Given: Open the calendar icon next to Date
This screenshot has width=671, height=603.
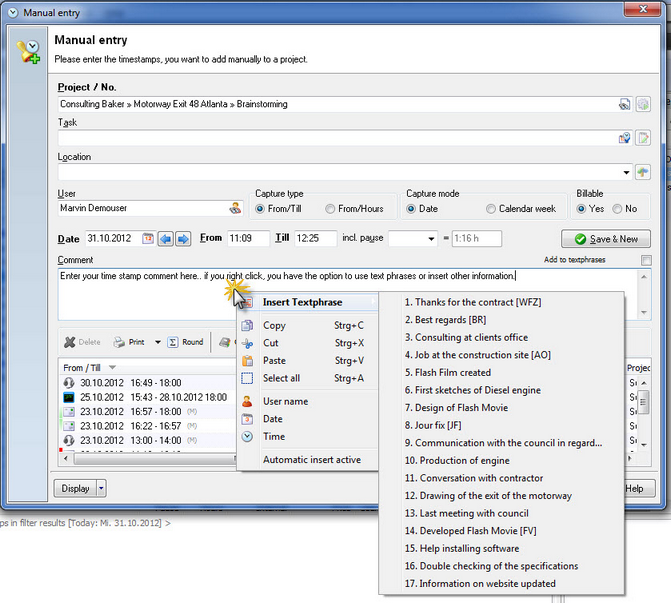Looking at the screenshot, I should point(148,238).
